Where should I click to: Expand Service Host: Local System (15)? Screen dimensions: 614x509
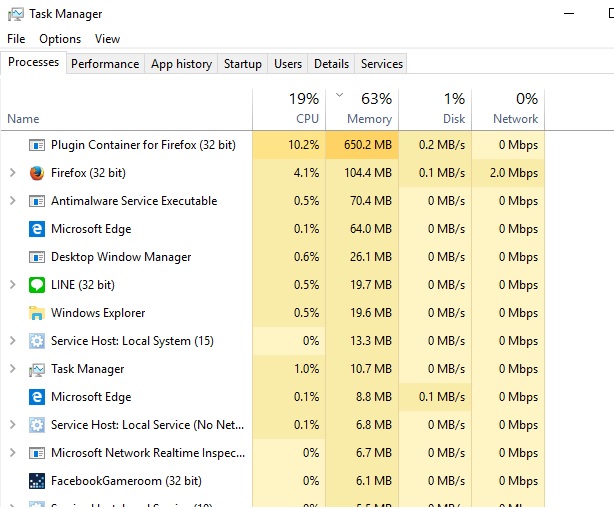click(12, 341)
